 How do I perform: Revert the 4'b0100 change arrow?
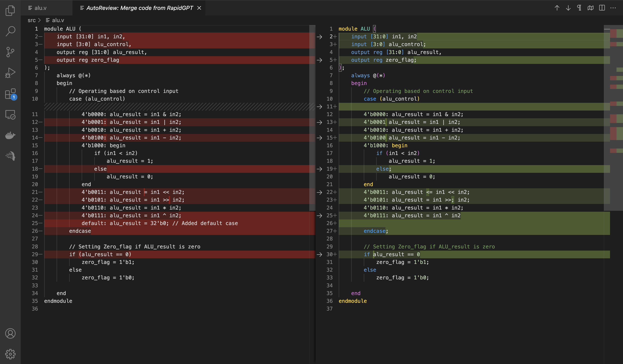[x=319, y=138]
